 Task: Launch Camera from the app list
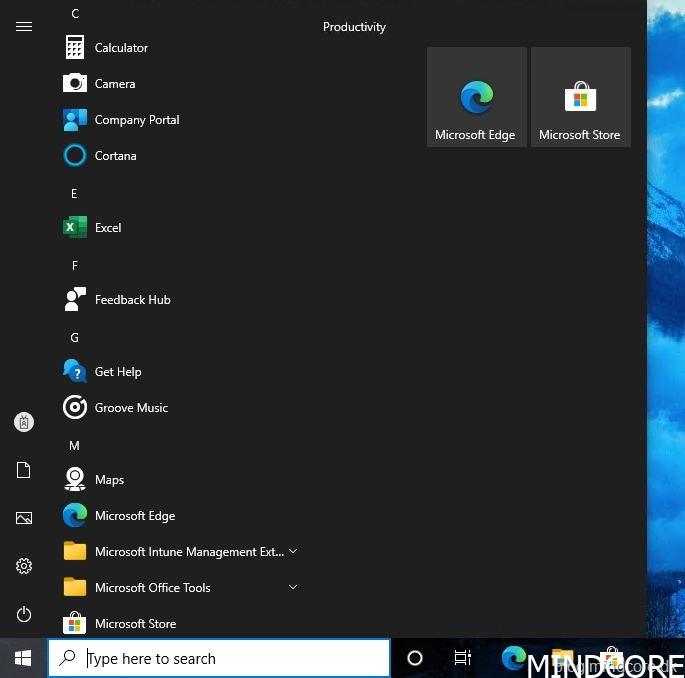coord(114,84)
